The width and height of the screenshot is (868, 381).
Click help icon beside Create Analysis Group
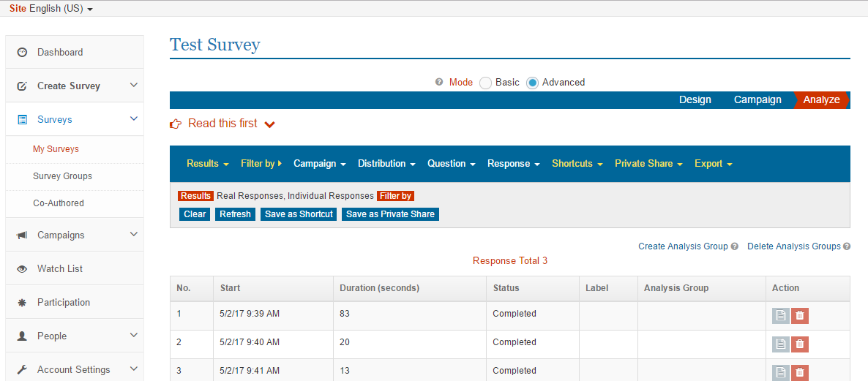coord(735,246)
